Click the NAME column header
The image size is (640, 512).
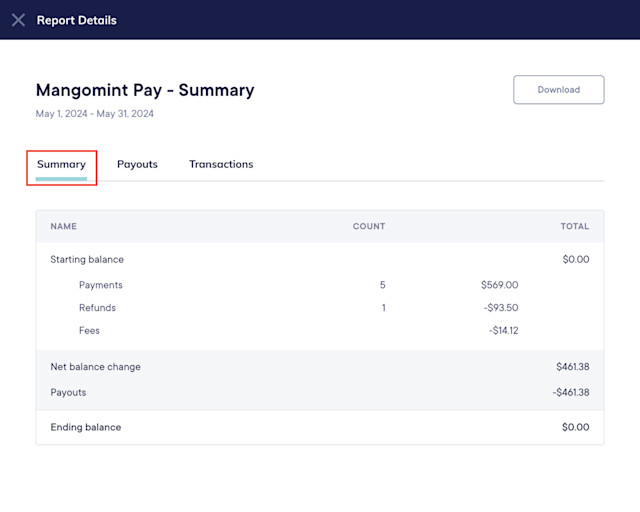pyautogui.click(x=63, y=226)
